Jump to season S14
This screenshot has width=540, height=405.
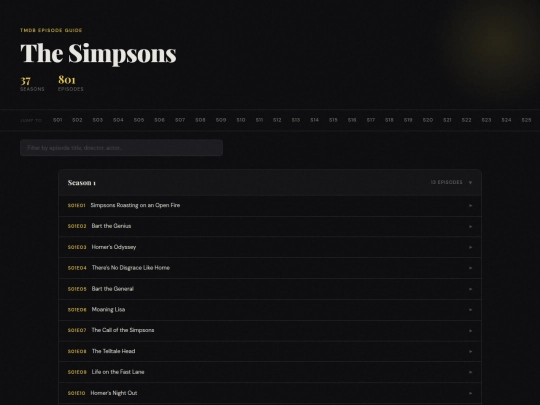(x=314, y=120)
